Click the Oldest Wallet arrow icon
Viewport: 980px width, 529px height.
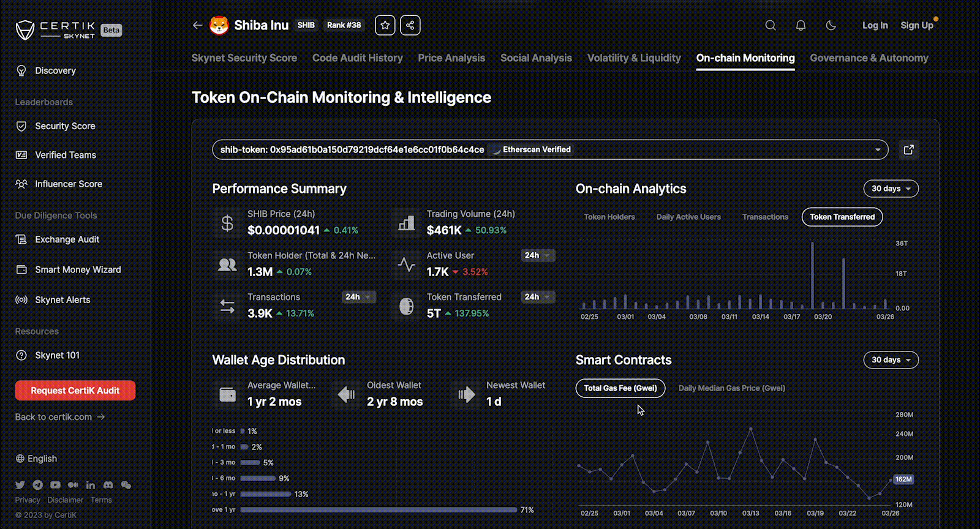347,395
